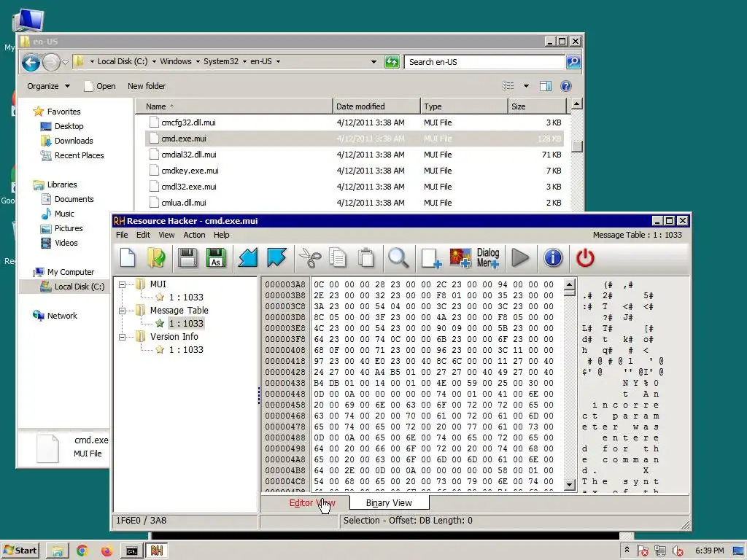Click the Save floppy disk icon
747x560 pixels.
coord(187,257)
